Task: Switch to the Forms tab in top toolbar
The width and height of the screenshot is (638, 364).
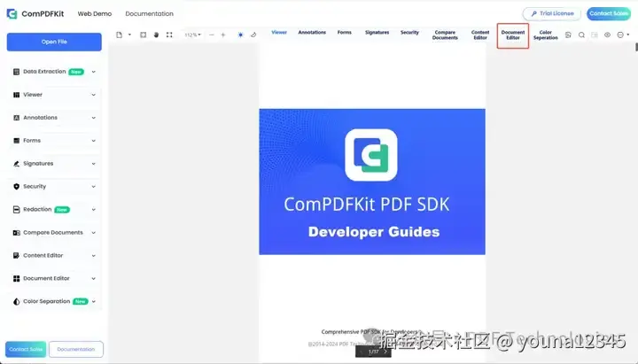Action: tap(344, 33)
